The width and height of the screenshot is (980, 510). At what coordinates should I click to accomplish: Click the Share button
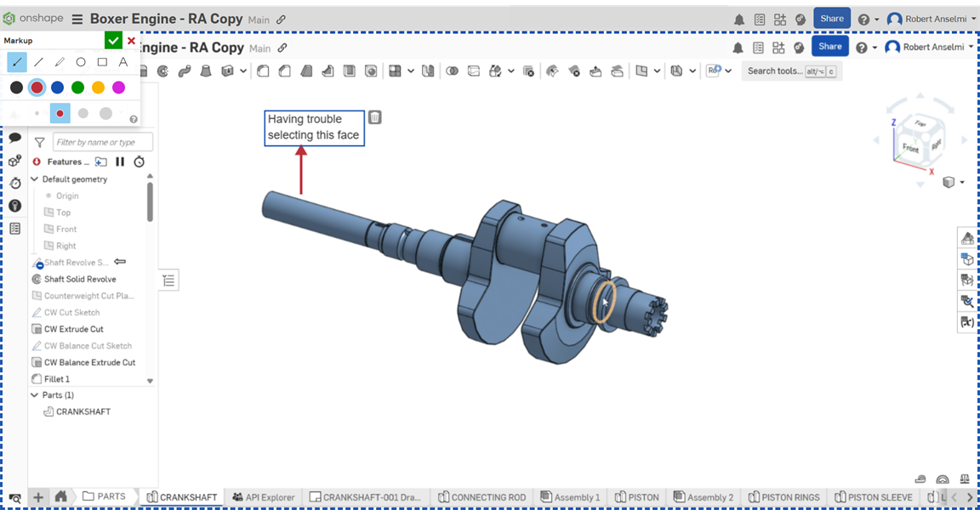(x=831, y=19)
